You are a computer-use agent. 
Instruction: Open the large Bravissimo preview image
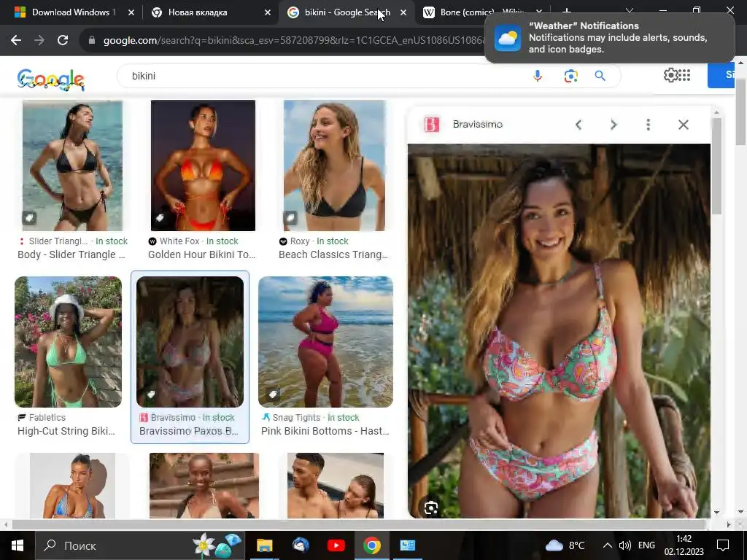[x=559, y=330]
